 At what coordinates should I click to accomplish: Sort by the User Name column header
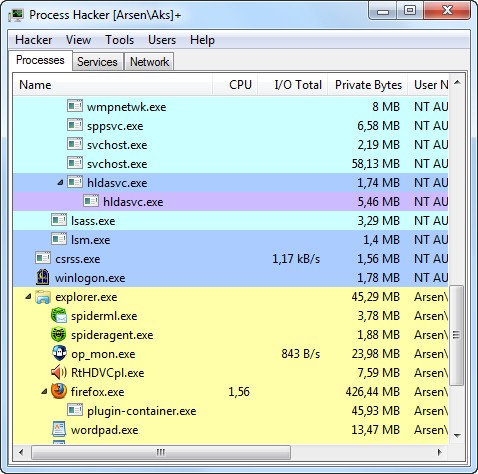(428, 85)
